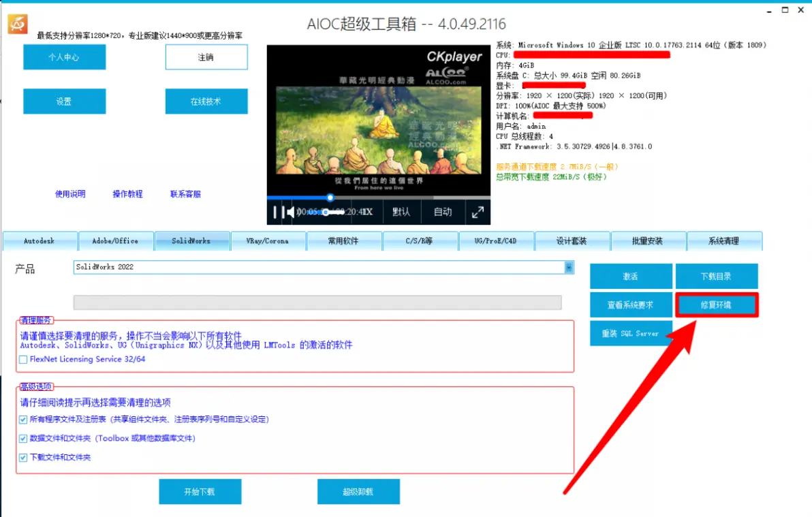The image size is (812, 517).
Task: Enable FlexNet Licensing Service 32/64 checkbox
Action: (23, 360)
